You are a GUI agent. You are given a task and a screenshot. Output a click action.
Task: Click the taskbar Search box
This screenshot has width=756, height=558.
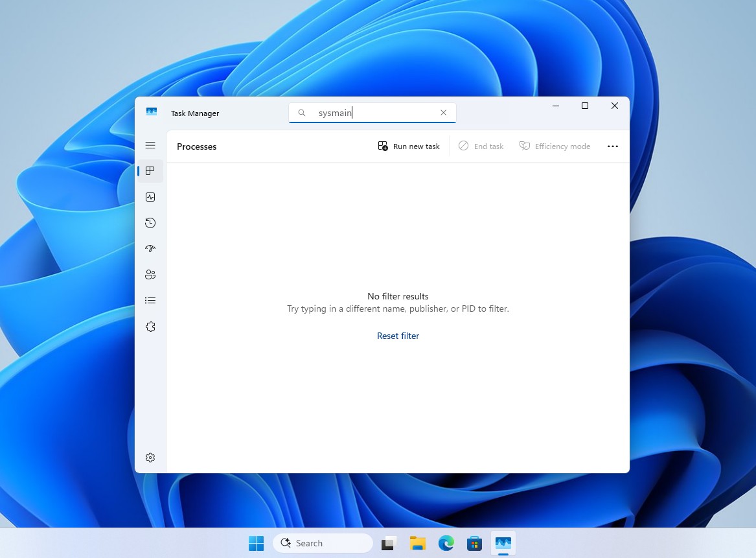(x=323, y=543)
